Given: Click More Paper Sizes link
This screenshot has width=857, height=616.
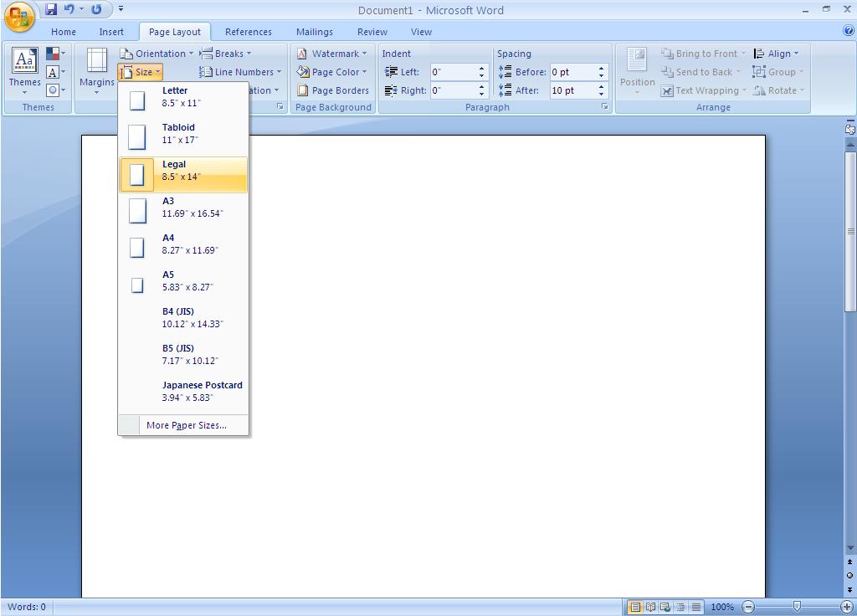Looking at the screenshot, I should (186, 425).
